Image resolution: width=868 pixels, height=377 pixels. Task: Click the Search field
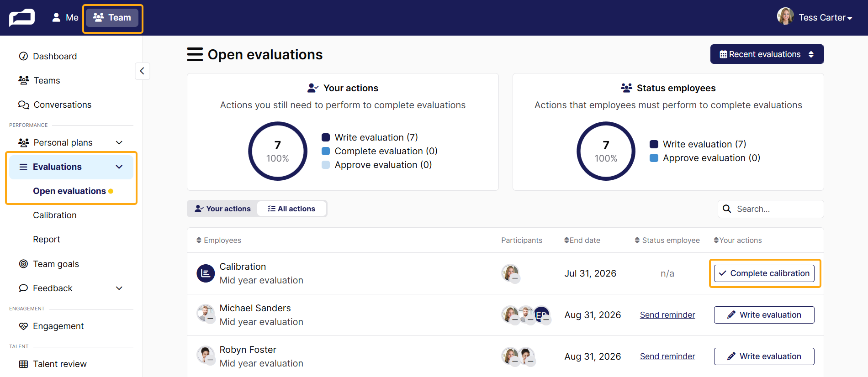pyautogui.click(x=771, y=209)
